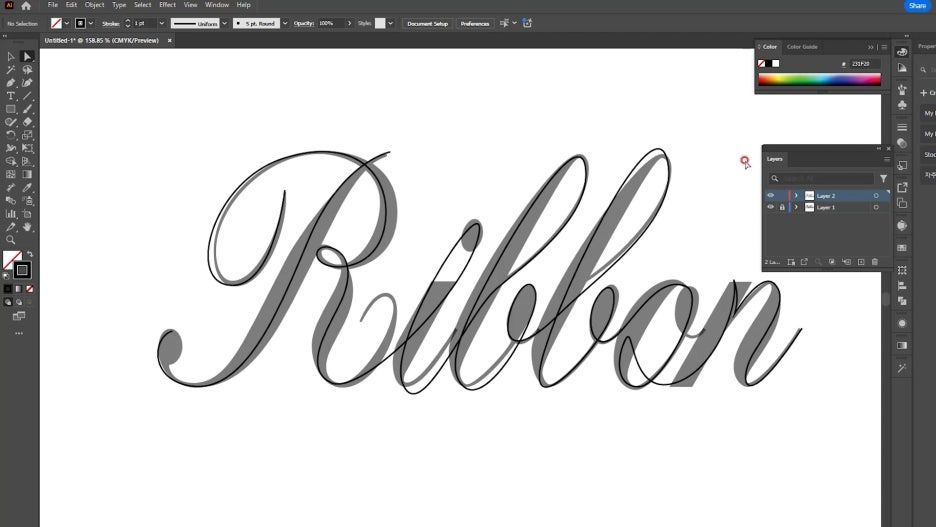Unlock Layer 1 with lock icon

(x=782, y=207)
